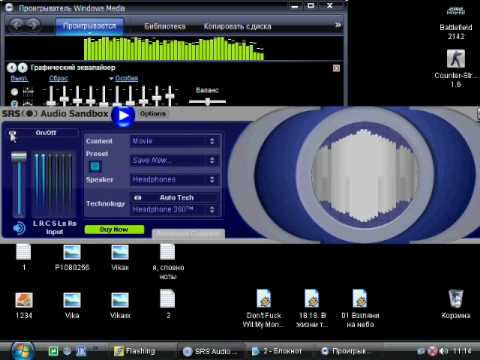Open the Windows Start button
Image resolution: width=480 pixels, height=360 pixels.
pos(23,351)
